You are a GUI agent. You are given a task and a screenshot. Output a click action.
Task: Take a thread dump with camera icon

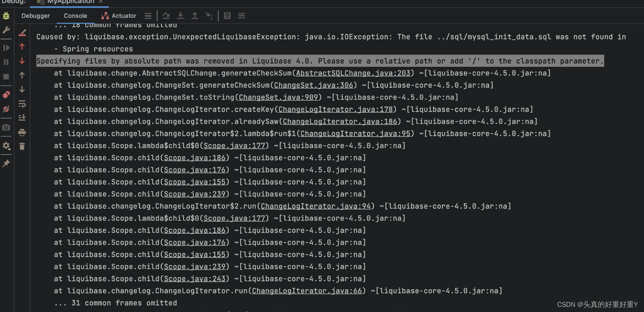pyautogui.click(x=6, y=127)
